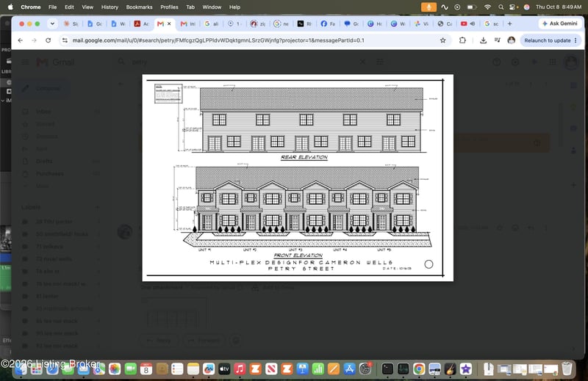Open the Spotlight search in the menu bar
Screen dimensions: 588x381
501,7
